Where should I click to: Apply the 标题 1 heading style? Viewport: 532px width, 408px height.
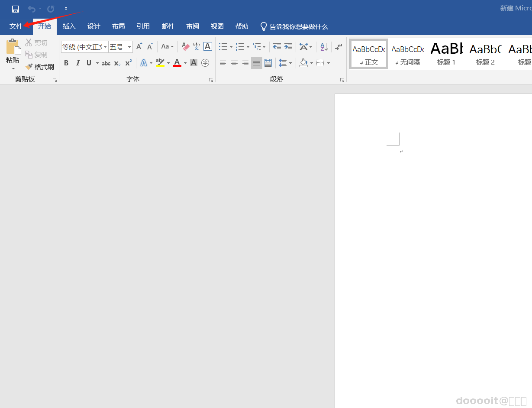click(x=446, y=54)
